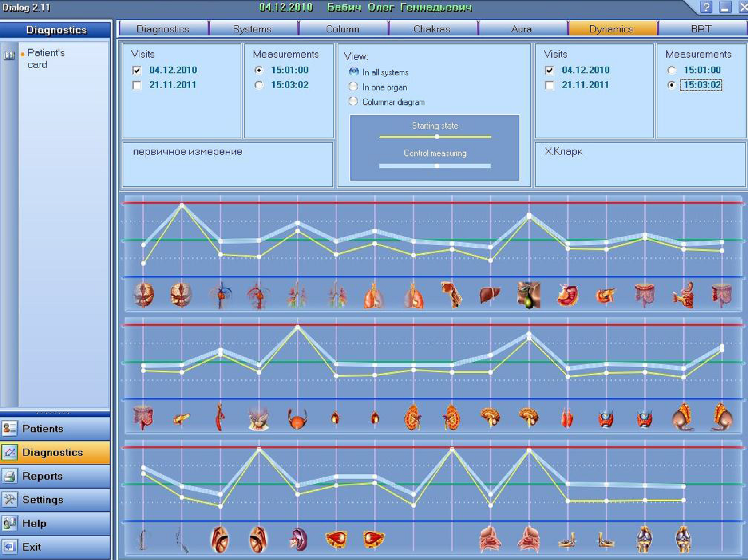Open the Patient's card book icon
Viewport: 748px width, 560px height.
[x=9, y=55]
